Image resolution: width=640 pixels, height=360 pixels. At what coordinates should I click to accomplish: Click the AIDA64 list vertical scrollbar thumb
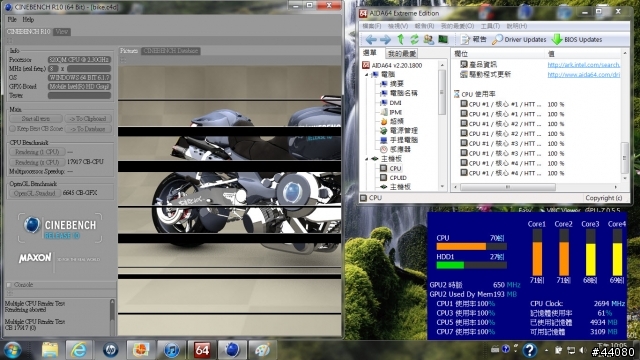point(624,157)
